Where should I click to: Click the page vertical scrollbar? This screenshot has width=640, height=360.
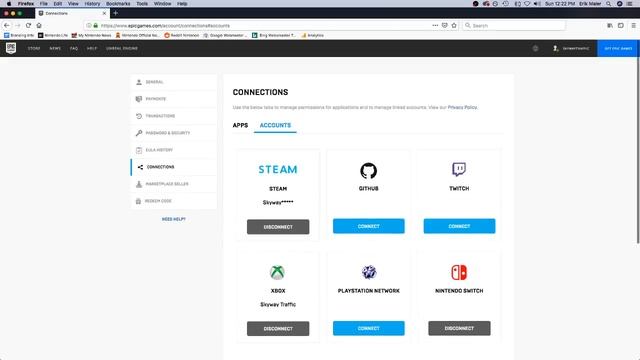click(x=638, y=151)
